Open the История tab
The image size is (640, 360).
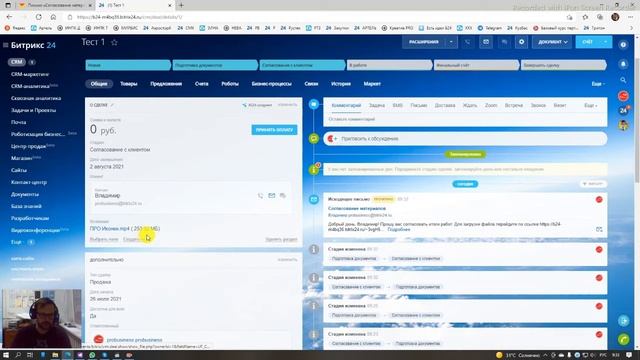point(341,84)
